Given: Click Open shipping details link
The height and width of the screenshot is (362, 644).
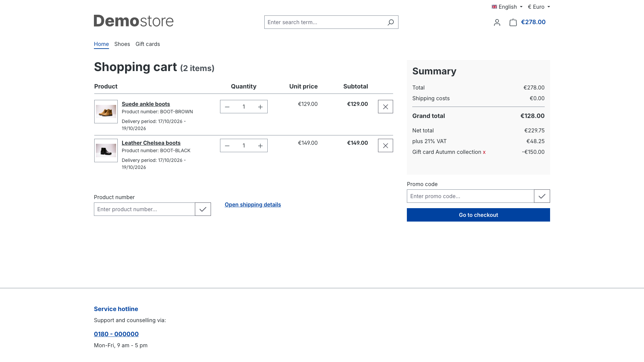Looking at the screenshot, I should (253, 204).
